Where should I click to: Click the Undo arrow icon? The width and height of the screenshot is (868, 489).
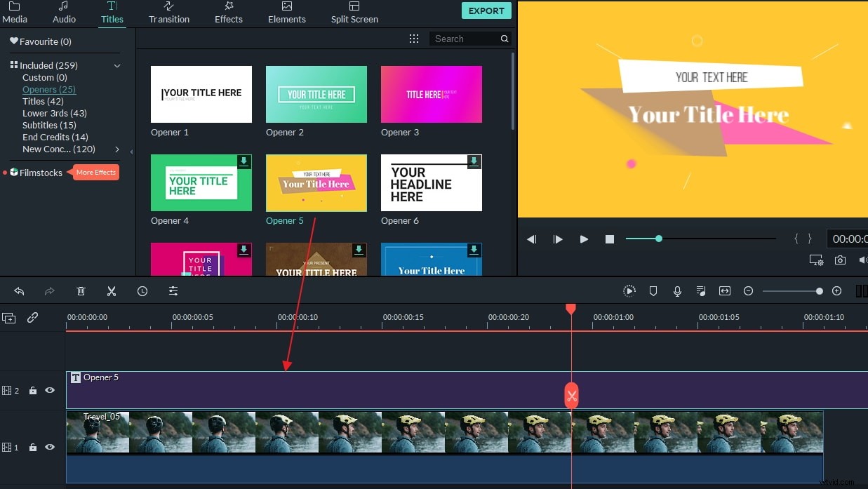[18, 290]
